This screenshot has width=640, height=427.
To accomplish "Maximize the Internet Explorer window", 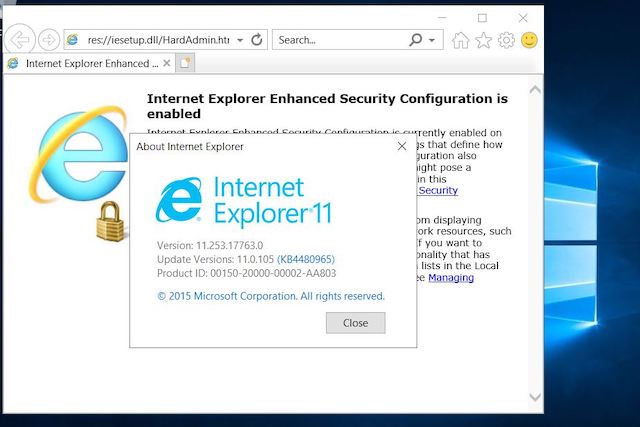I will [x=482, y=18].
